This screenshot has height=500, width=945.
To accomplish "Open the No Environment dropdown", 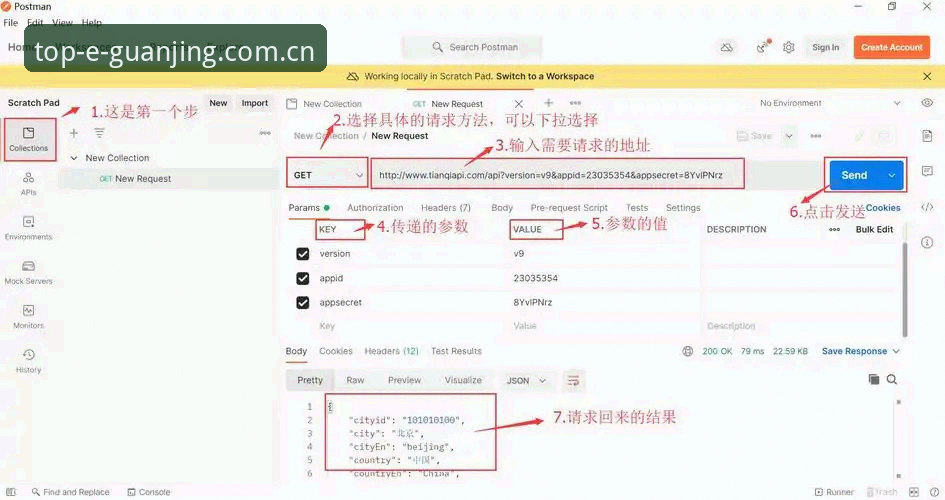I will point(830,103).
